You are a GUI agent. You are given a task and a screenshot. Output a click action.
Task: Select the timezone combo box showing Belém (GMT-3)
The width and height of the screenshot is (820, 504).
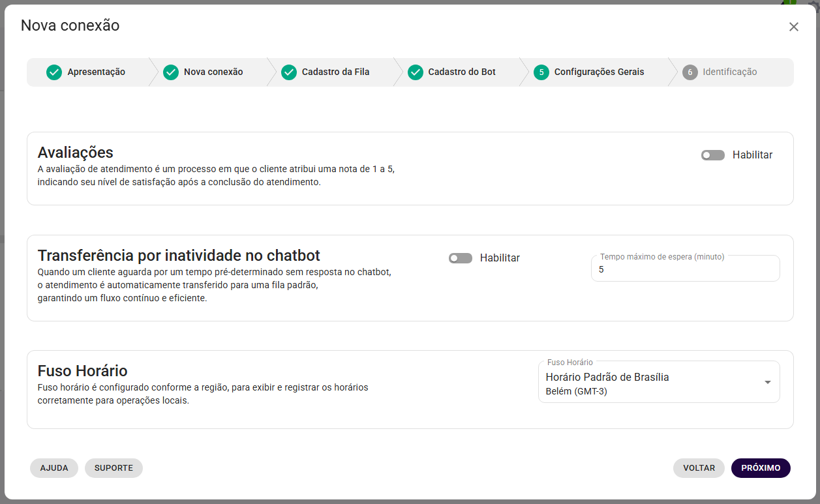pos(659,381)
